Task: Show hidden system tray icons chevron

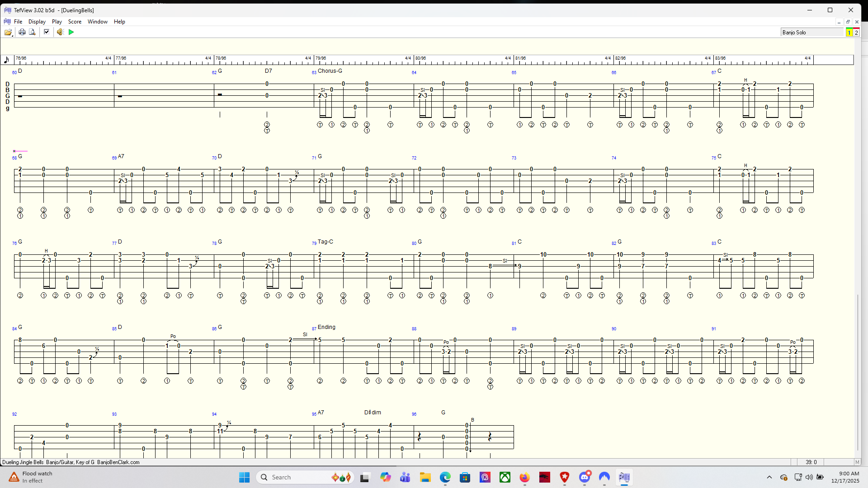Action: [769, 477]
